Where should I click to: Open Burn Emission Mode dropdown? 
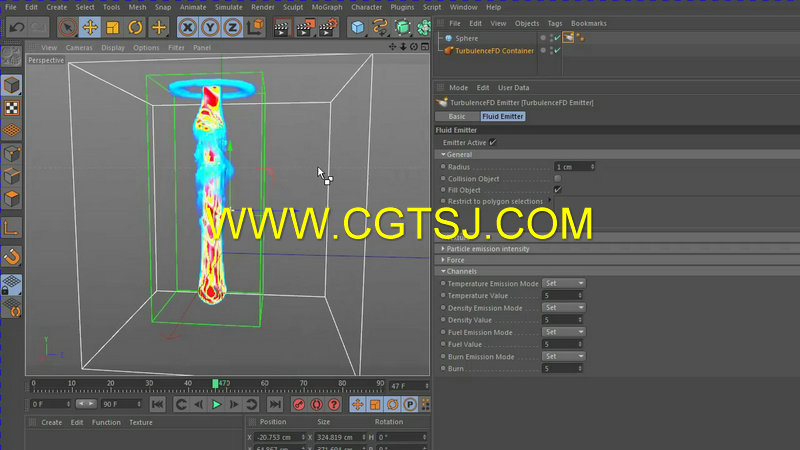click(563, 356)
